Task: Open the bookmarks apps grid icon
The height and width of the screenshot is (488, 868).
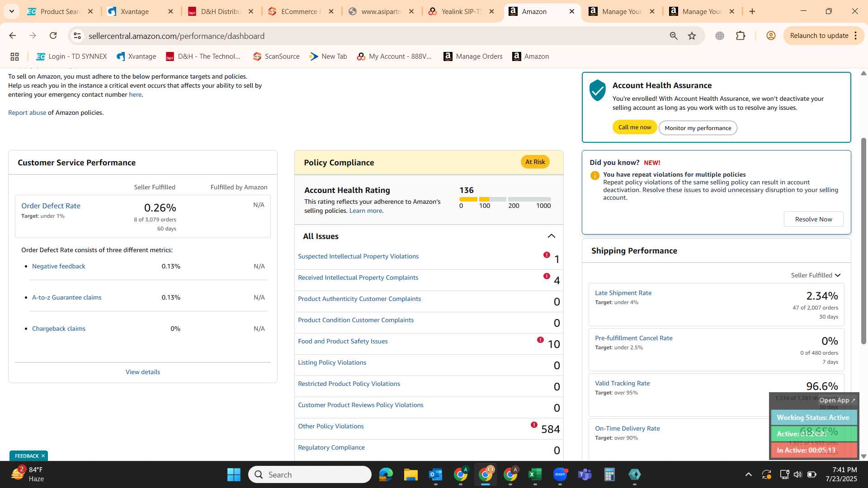Action: [14, 56]
